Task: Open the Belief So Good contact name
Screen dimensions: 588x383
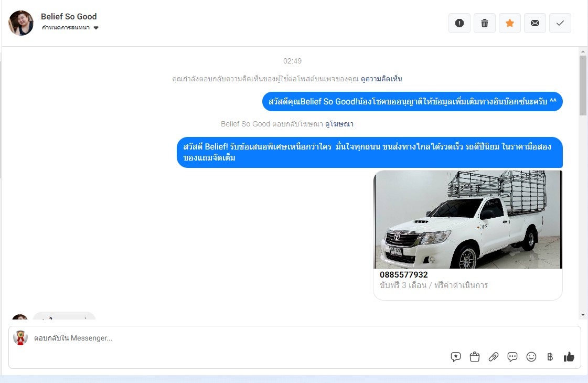Action: (x=69, y=16)
